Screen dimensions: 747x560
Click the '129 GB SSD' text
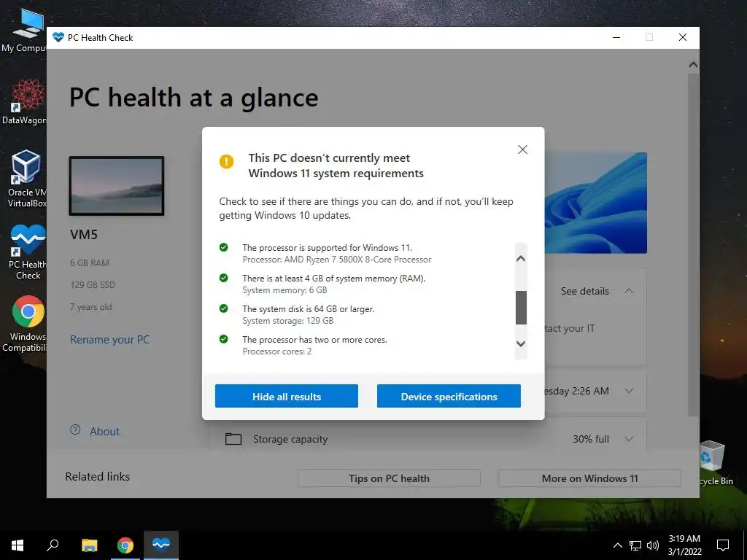[x=93, y=285]
